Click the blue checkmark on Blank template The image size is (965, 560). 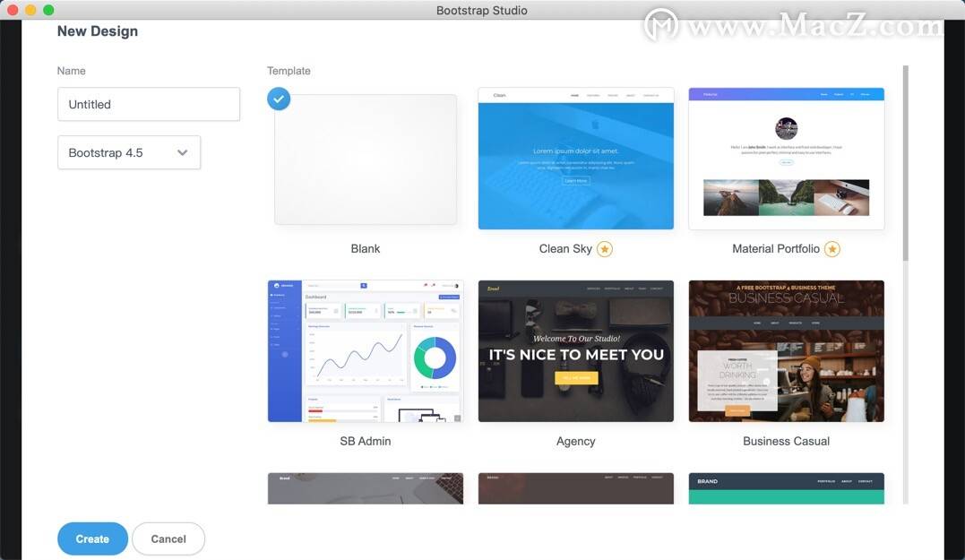tap(279, 99)
